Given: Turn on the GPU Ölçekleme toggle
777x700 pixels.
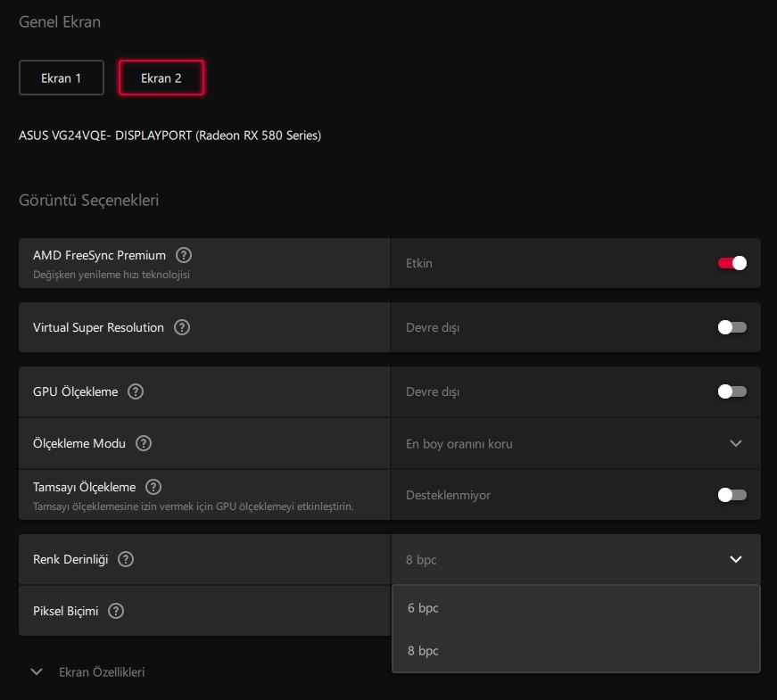Looking at the screenshot, I should click(x=732, y=391).
